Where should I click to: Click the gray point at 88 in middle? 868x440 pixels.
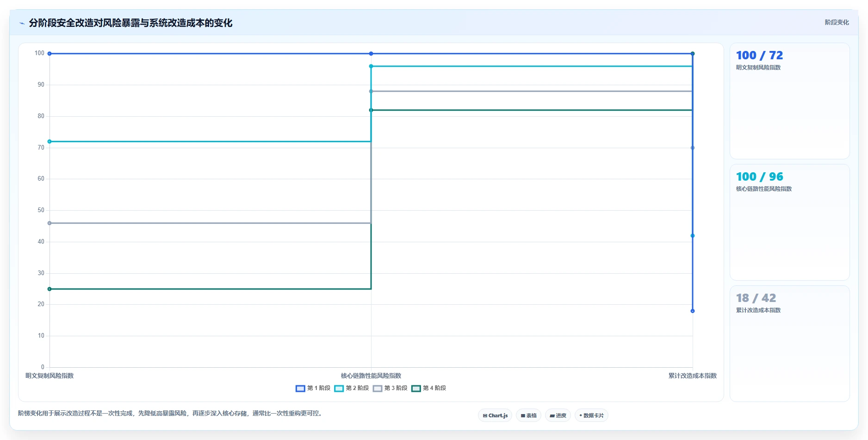371,91
